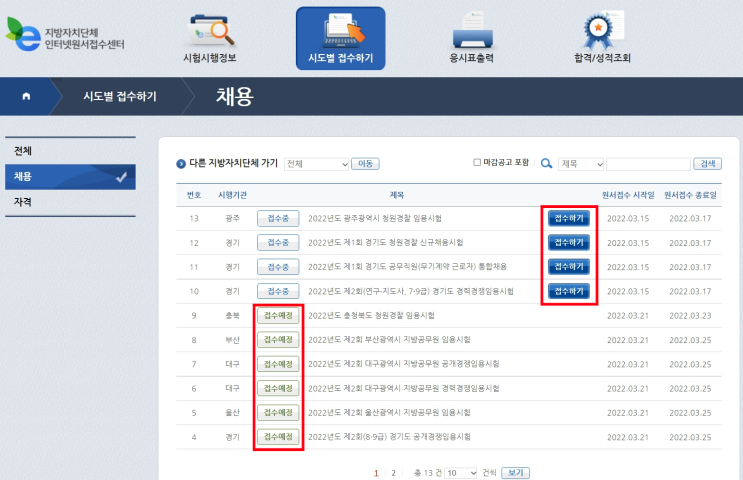
Task: Click 부산 in the 시행기관 column
Action: coord(232,340)
